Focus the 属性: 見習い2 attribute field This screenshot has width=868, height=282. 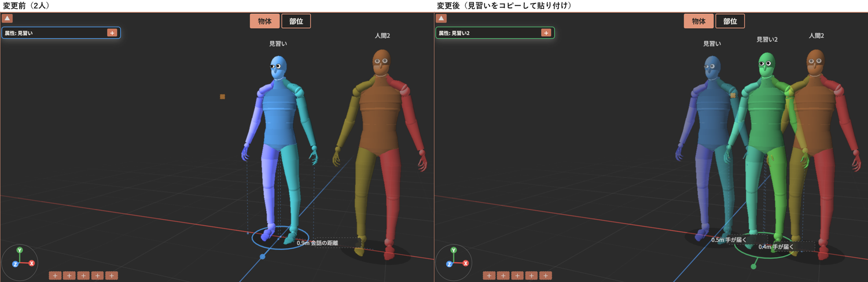495,33
